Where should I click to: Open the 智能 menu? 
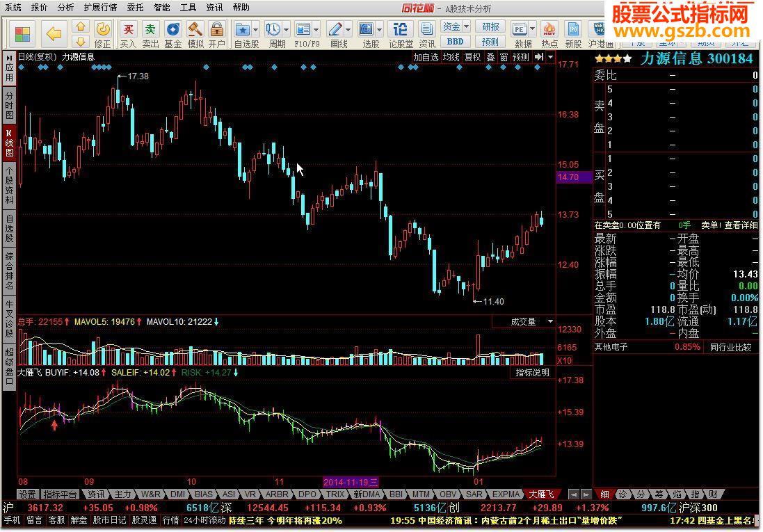(161, 7)
